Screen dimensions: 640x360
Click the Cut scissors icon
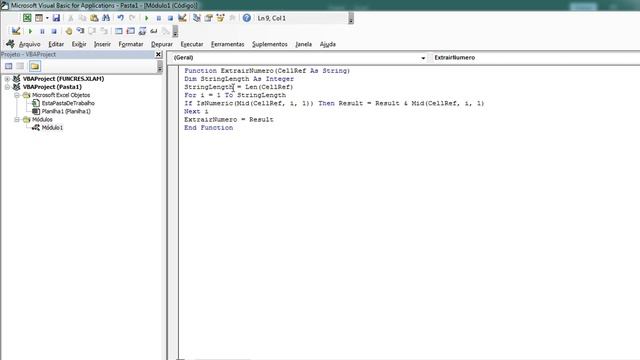pos(71,18)
